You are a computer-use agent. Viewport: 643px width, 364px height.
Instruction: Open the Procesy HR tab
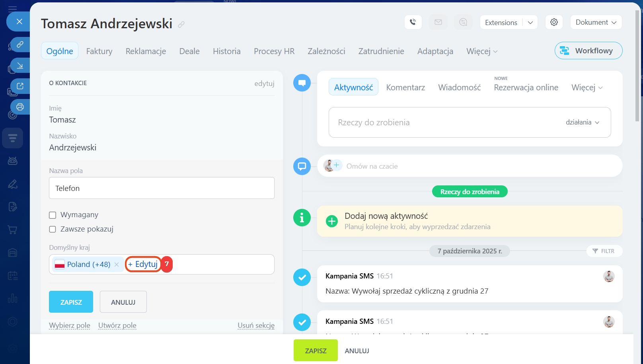[x=274, y=51]
